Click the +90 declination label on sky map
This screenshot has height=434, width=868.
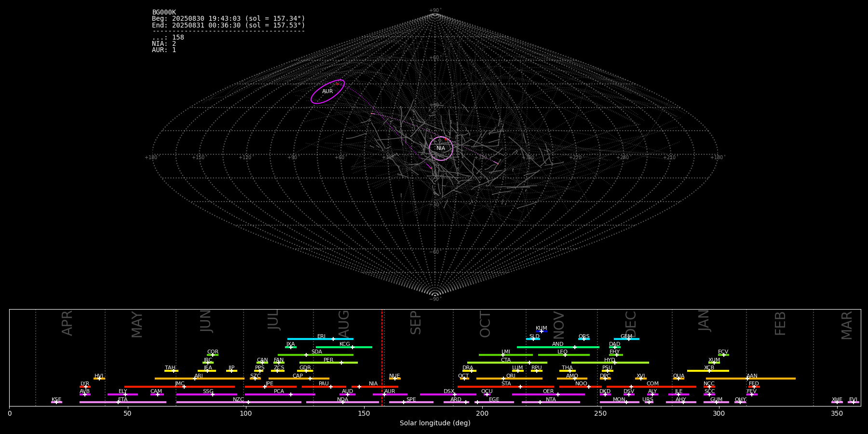(435, 11)
